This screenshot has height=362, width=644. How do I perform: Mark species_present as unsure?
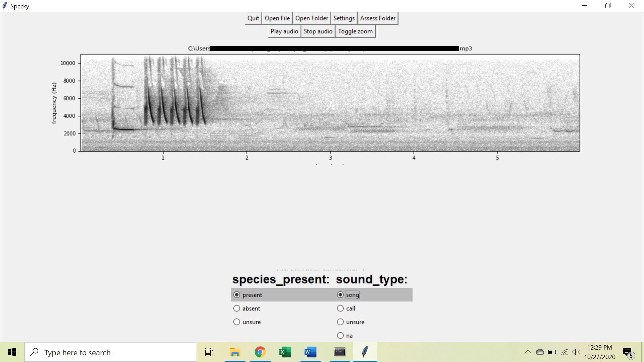[x=237, y=322]
